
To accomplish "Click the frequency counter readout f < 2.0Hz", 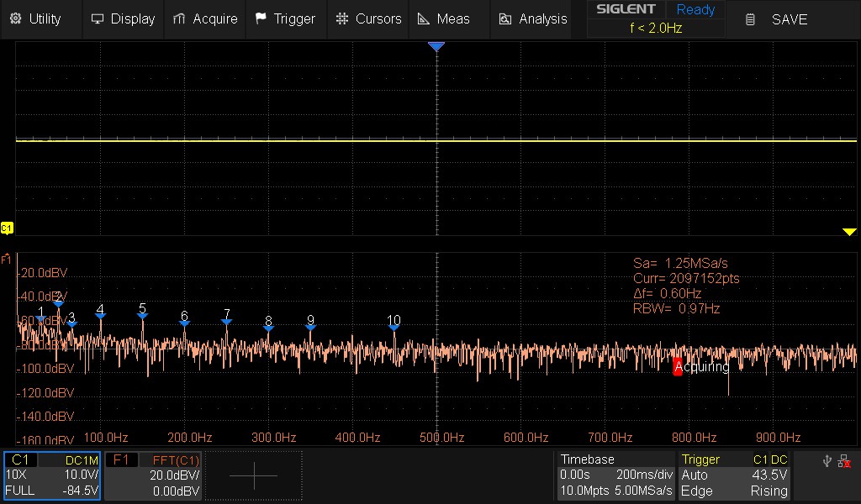I will 656,28.
